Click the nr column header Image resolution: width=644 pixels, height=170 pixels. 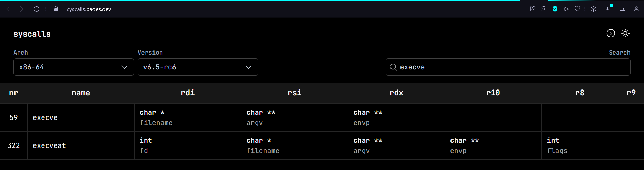click(x=13, y=93)
